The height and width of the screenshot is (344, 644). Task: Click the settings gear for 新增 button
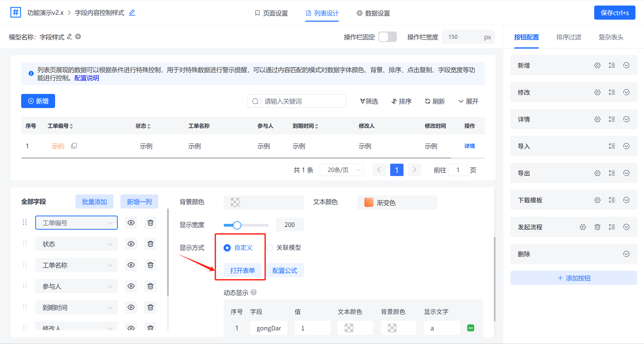(597, 65)
